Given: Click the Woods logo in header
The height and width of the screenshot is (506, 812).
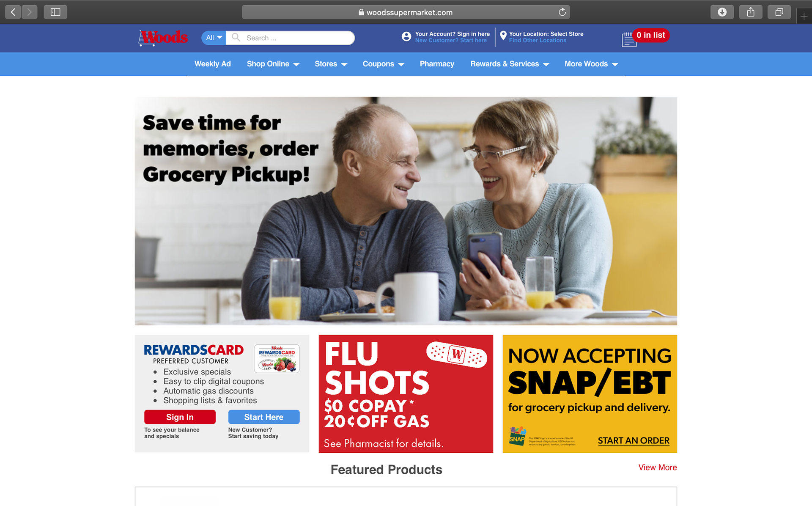Looking at the screenshot, I should [163, 38].
